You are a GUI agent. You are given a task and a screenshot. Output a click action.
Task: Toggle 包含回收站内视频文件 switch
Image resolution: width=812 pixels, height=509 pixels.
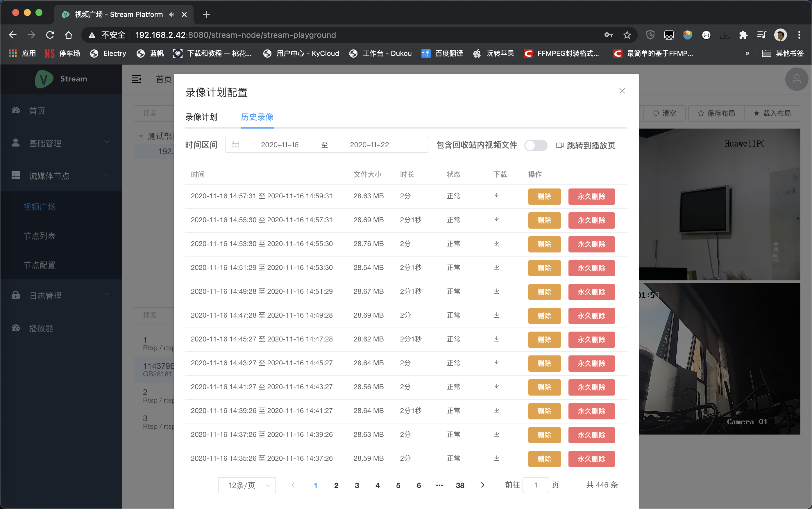(x=536, y=145)
